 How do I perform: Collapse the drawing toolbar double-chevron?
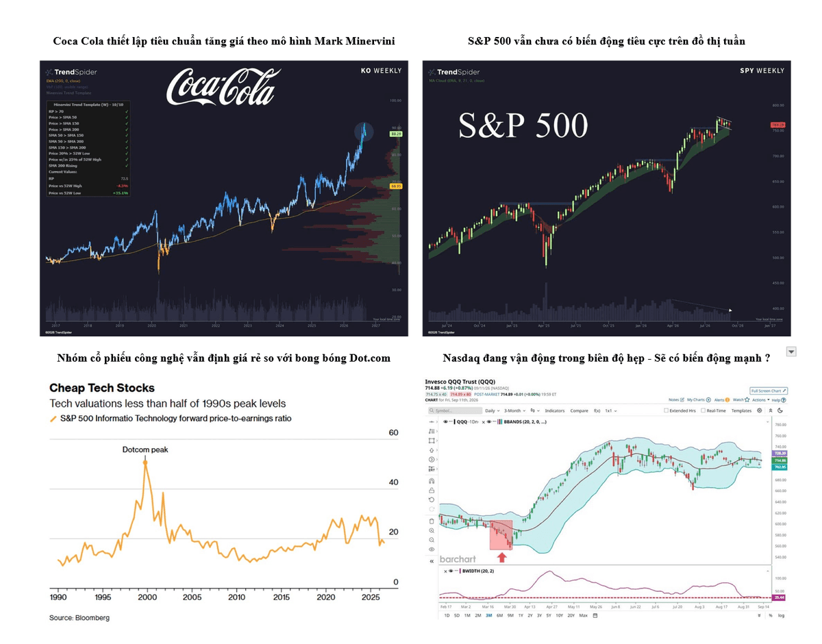pos(432,561)
